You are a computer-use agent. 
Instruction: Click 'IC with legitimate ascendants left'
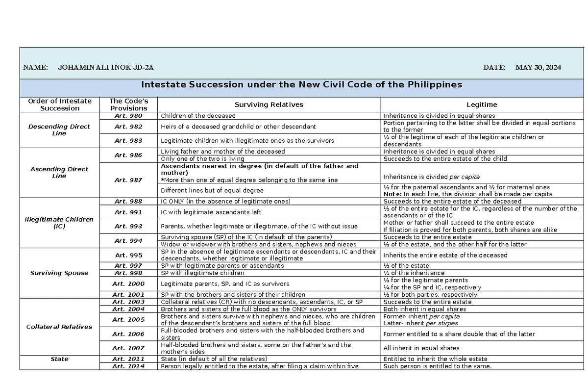tap(211, 212)
